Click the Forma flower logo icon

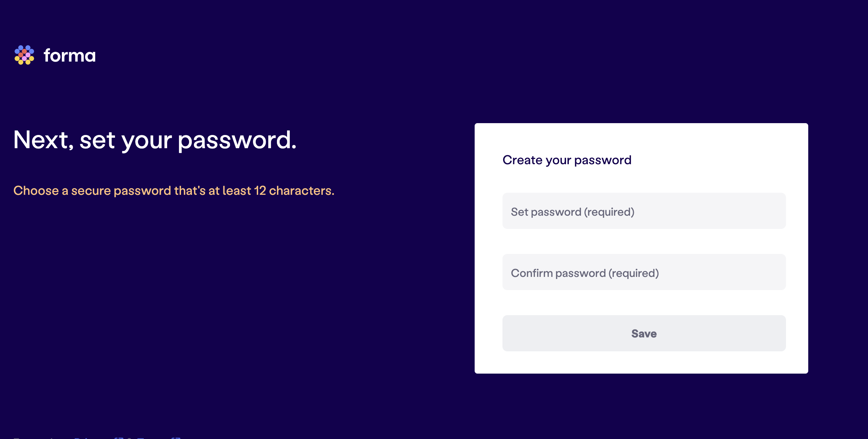pyautogui.click(x=24, y=55)
